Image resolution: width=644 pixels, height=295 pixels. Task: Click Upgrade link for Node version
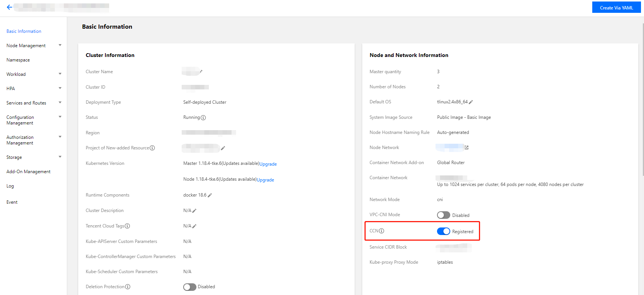coord(266,180)
